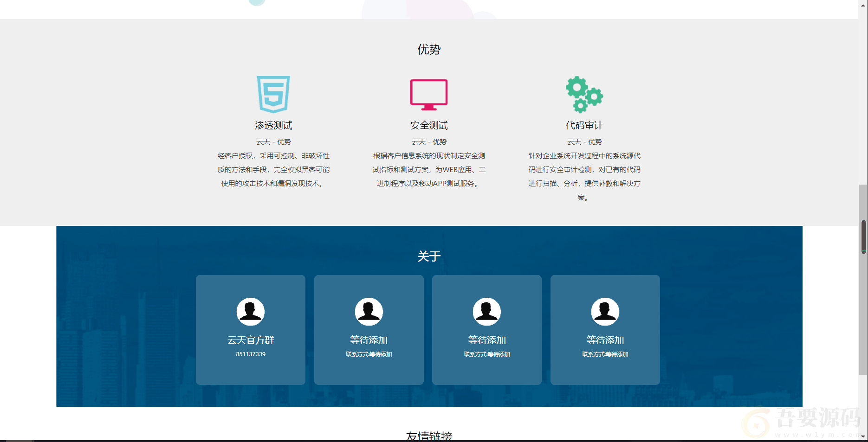Click the 优势 section title

pyautogui.click(x=429, y=49)
